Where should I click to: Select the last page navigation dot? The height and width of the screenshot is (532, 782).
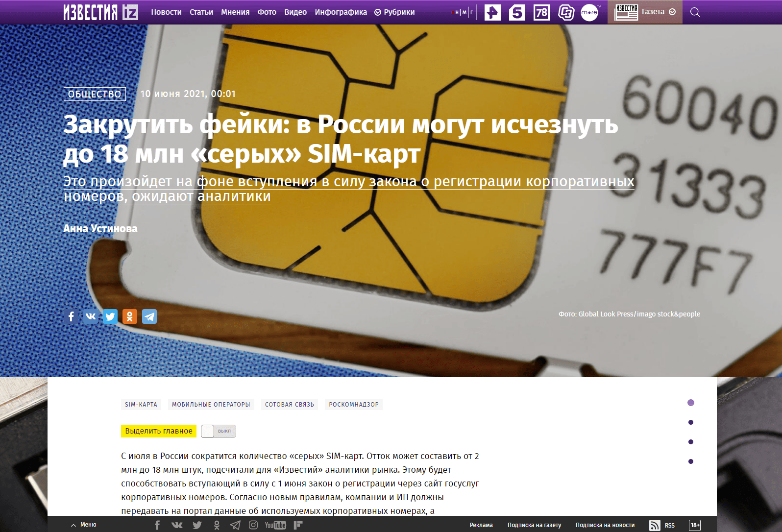[691, 461]
